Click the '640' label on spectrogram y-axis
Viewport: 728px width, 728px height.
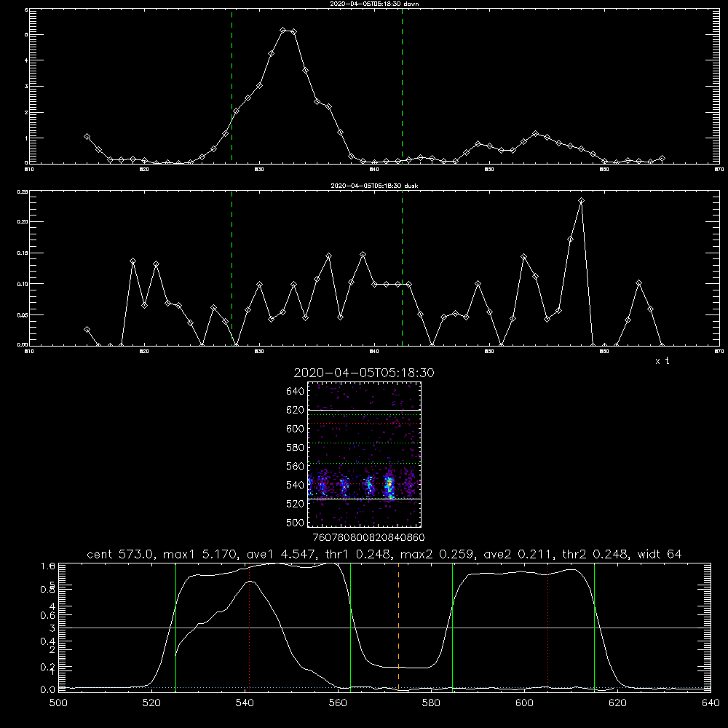click(295, 391)
